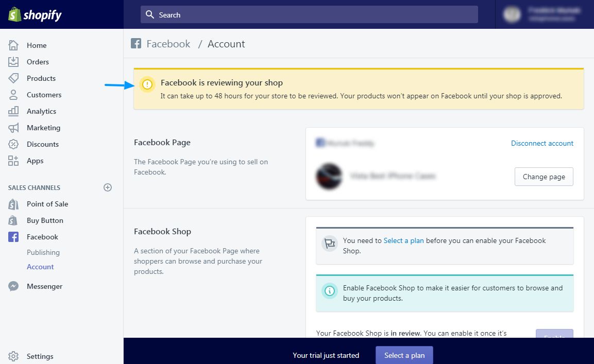594x364 pixels.
Task: Add a sales channel with plus icon
Action: click(x=108, y=187)
